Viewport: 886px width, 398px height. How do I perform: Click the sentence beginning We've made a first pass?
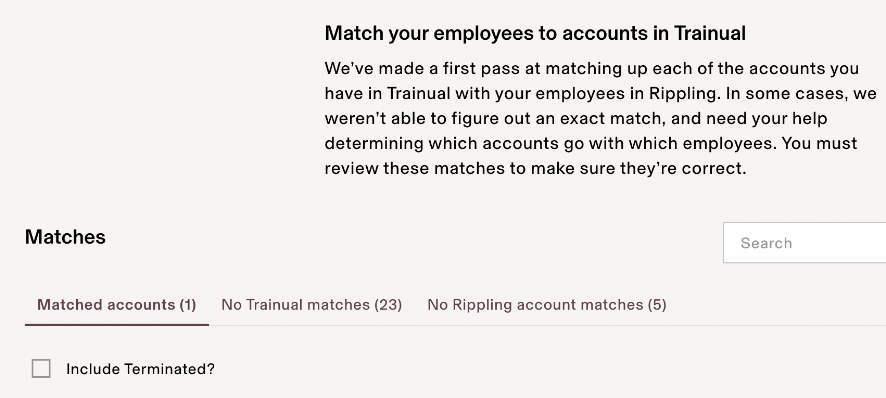click(592, 81)
